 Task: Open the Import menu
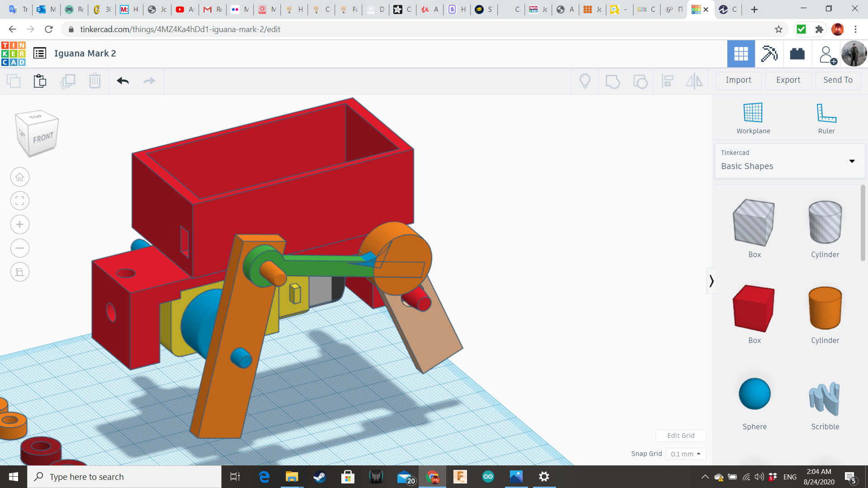point(738,80)
